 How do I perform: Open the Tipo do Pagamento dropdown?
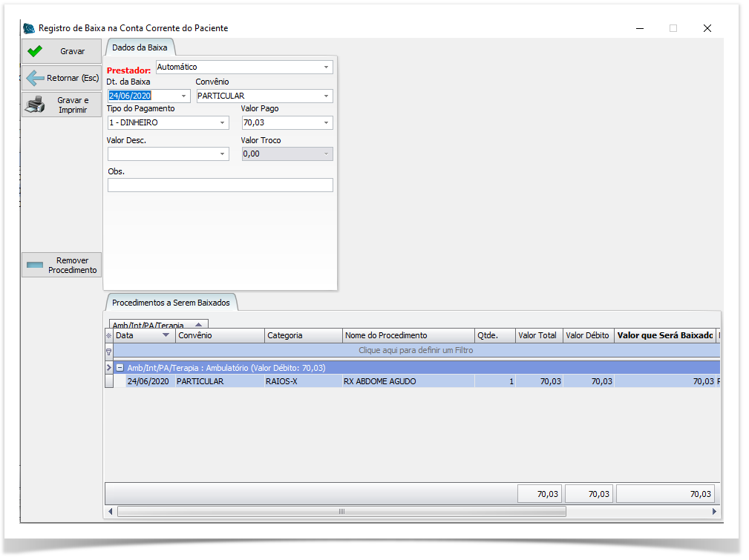(x=222, y=123)
